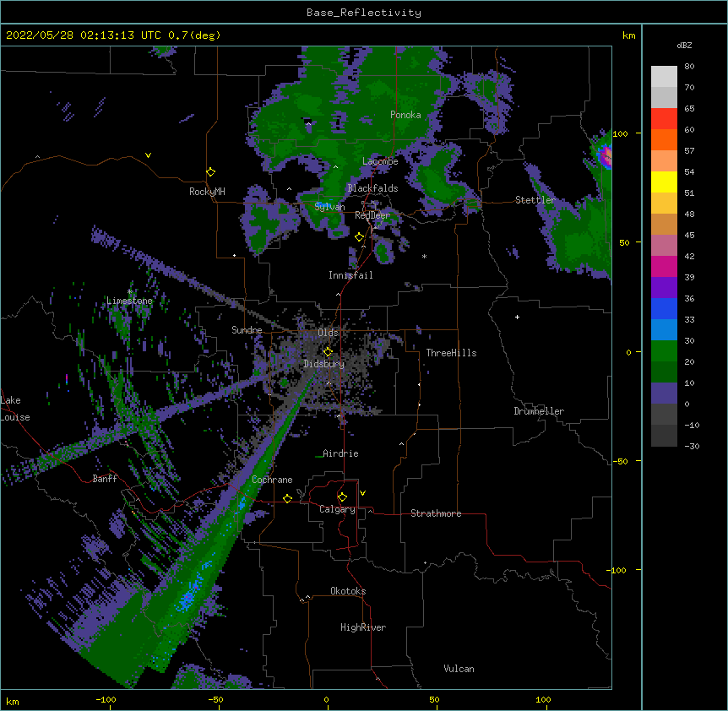
Task: Click the asterisk marker above Limestone label
Action: point(130,292)
